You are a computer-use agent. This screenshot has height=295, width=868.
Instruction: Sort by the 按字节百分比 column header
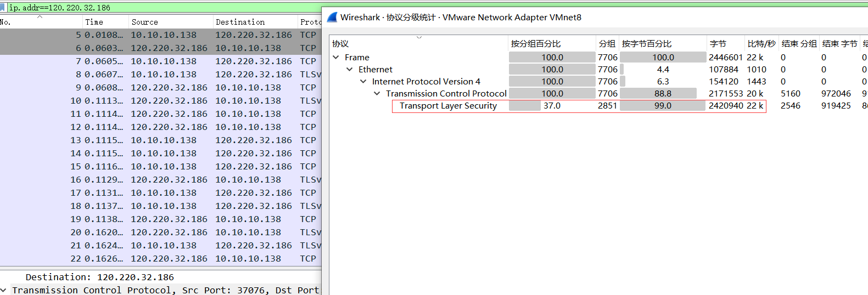[647, 44]
